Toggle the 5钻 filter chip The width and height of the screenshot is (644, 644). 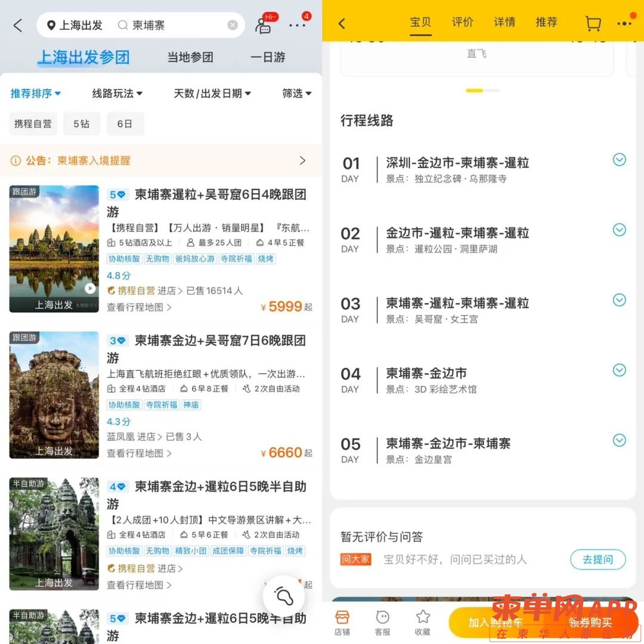[x=81, y=123]
